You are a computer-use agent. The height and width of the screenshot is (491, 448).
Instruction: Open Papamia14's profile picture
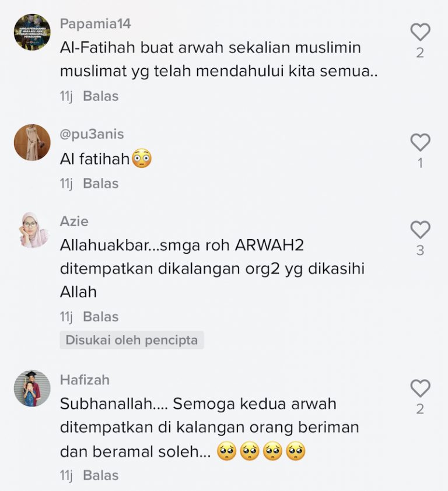tap(32, 32)
